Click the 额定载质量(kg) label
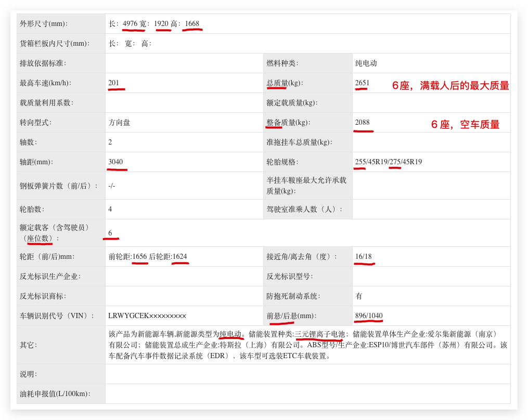The width and height of the screenshot is (528, 420). pyautogui.click(x=292, y=102)
